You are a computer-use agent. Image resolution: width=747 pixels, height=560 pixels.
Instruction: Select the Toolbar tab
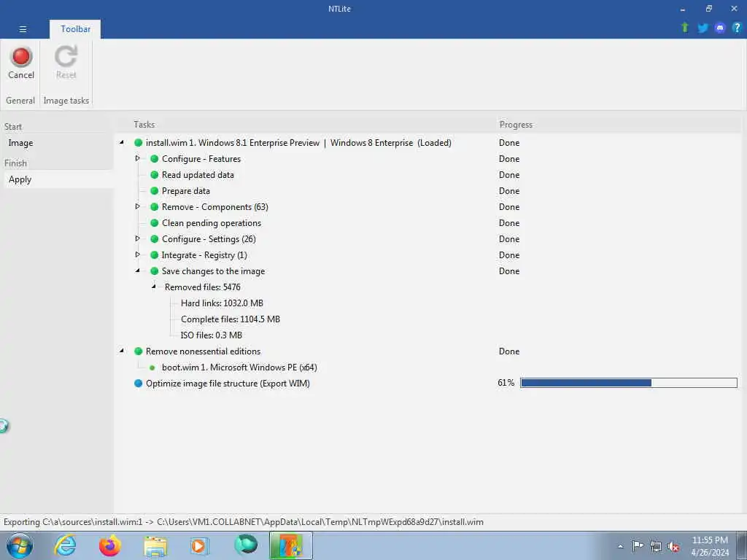click(x=75, y=29)
